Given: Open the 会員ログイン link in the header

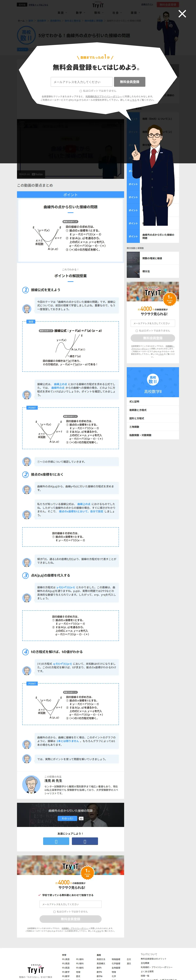Looking at the screenshot, I should (147, 5).
